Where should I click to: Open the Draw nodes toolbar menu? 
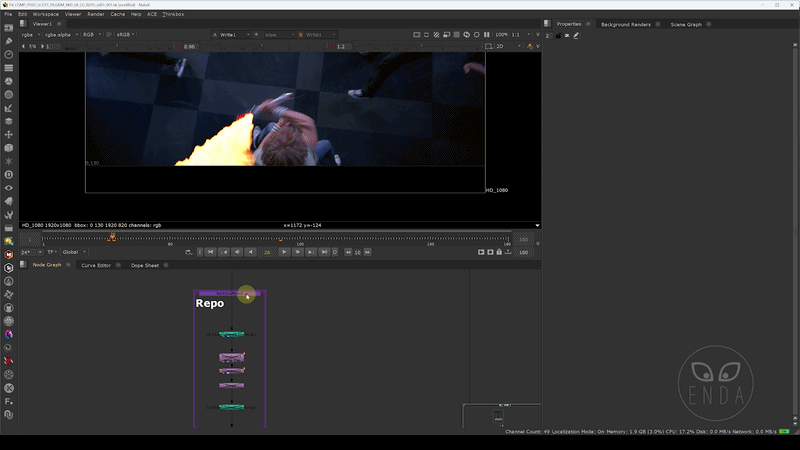(x=9, y=41)
